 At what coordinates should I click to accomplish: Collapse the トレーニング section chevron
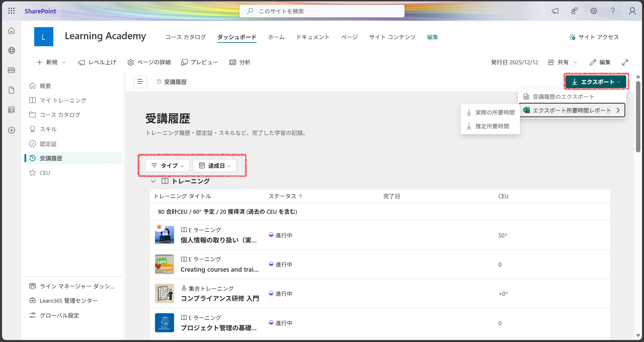[x=153, y=181]
